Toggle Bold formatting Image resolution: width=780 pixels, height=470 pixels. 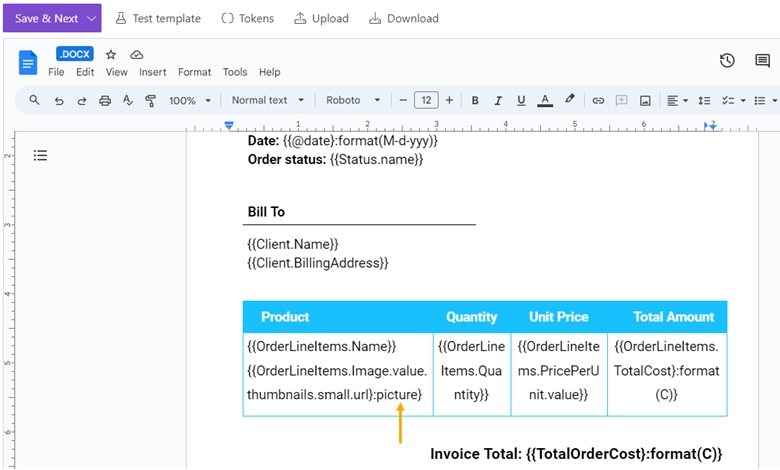point(475,100)
